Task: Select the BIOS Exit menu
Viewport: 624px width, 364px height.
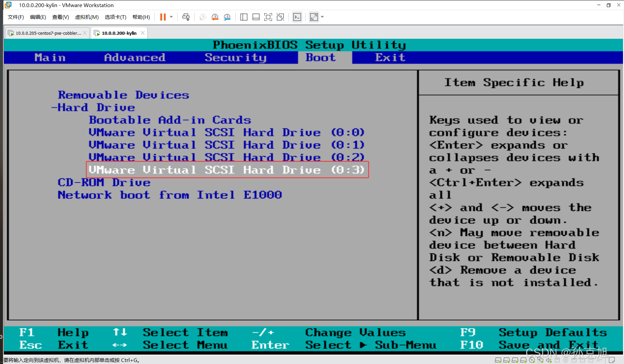Action: click(x=390, y=58)
